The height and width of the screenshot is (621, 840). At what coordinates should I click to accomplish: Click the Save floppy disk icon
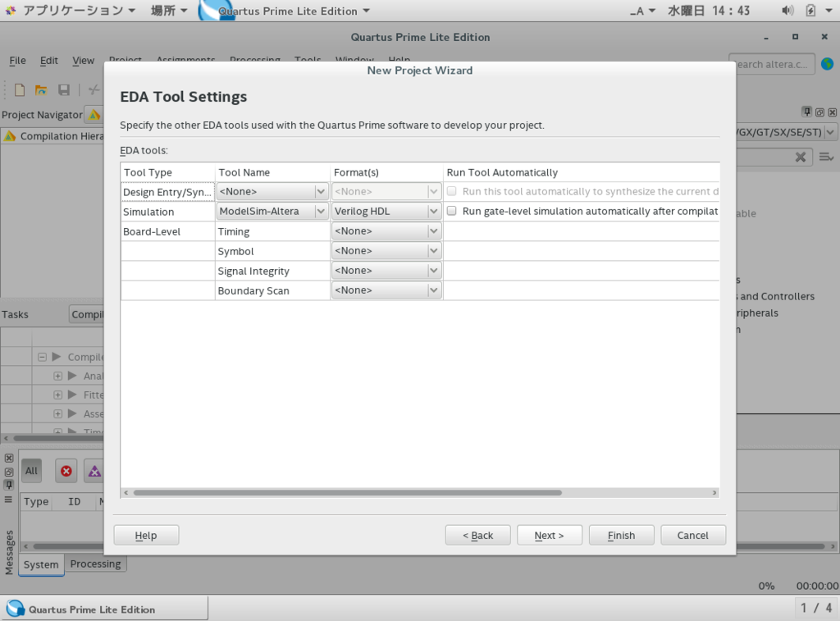64,89
